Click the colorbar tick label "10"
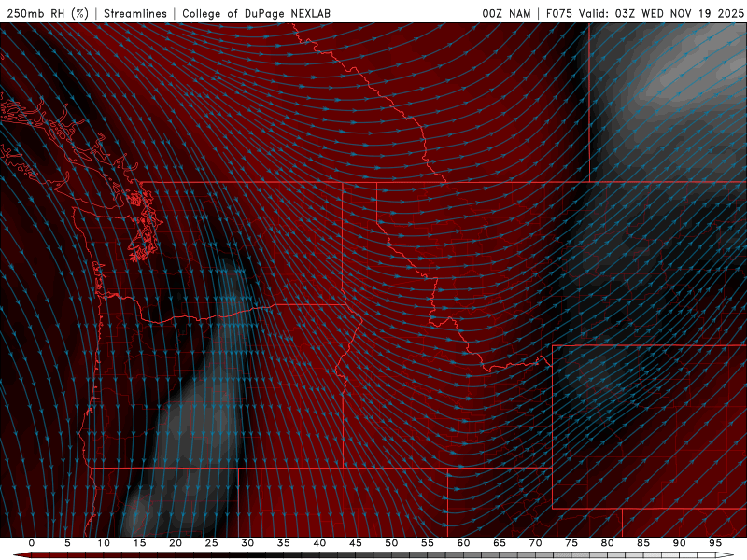This screenshot has height=560, width=747. point(104,543)
